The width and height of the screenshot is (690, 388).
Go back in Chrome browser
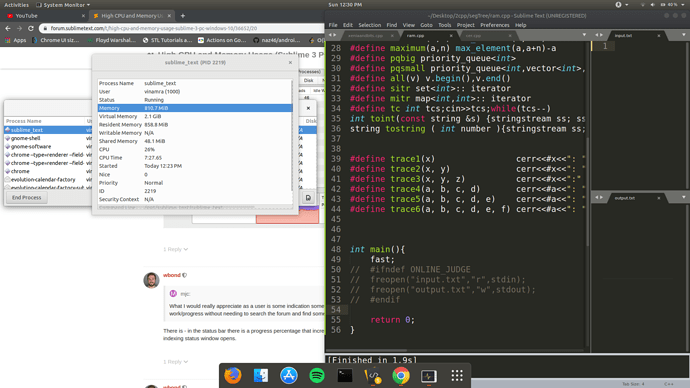tap(8, 28)
